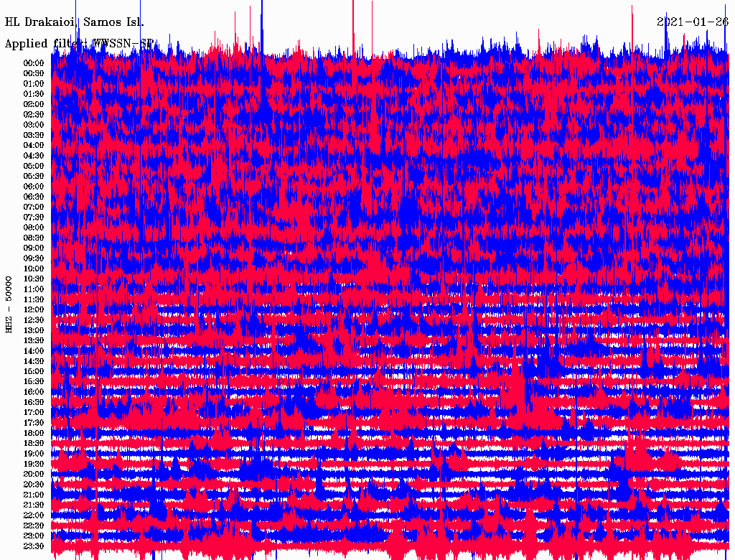Choose the 09:00 time row label
This screenshot has width=735, height=560.
[x=34, y=248]
